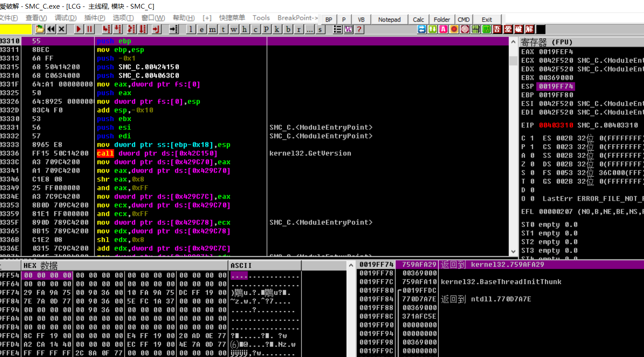The image size is (644, 357).
Task: Click the Exit button
Action: point(487,19)
